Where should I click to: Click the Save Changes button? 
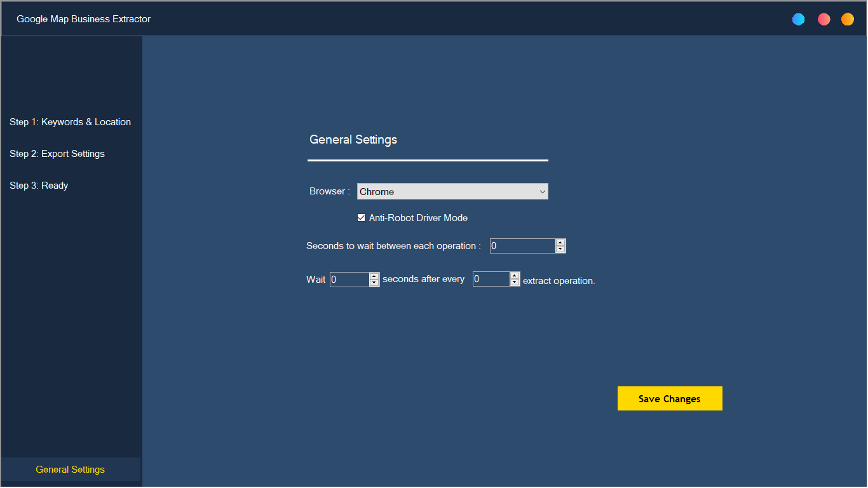click(x=670, y=398)
